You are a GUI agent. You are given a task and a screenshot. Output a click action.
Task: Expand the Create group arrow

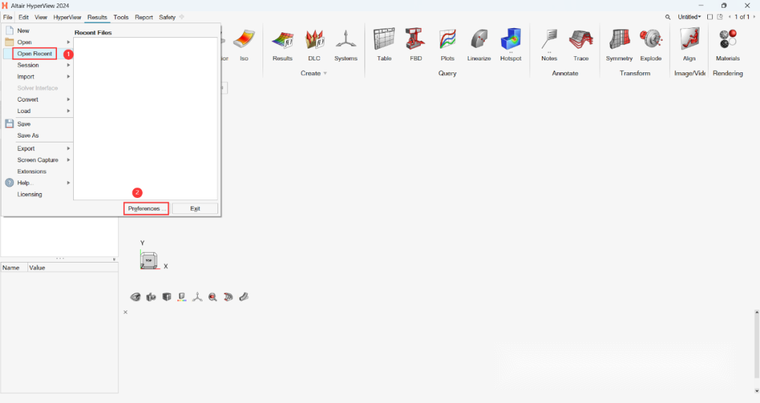325,73
